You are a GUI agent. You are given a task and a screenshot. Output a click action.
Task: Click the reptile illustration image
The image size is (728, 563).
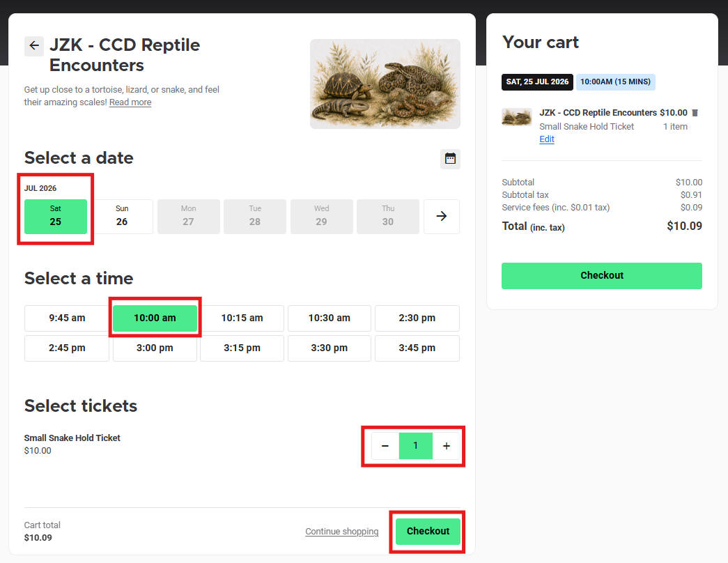385,84
